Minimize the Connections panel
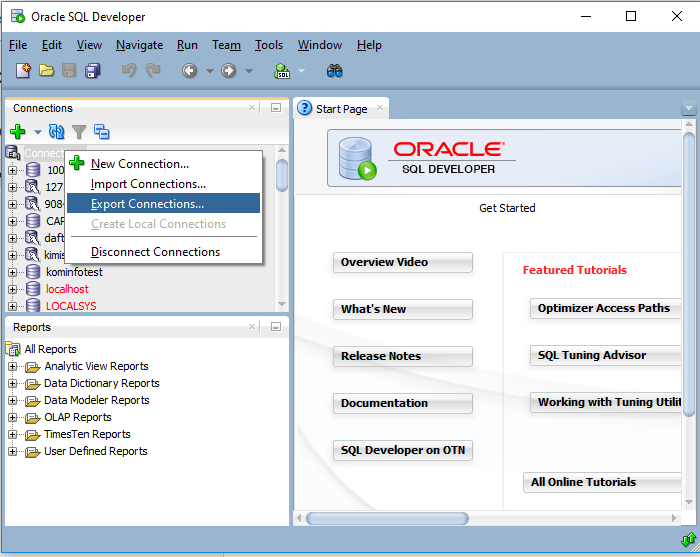 pyautogui.click(x=276, y=108)
